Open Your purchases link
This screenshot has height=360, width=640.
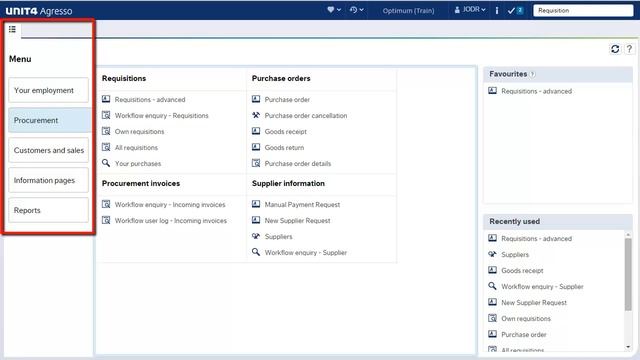tap(138, 163)
